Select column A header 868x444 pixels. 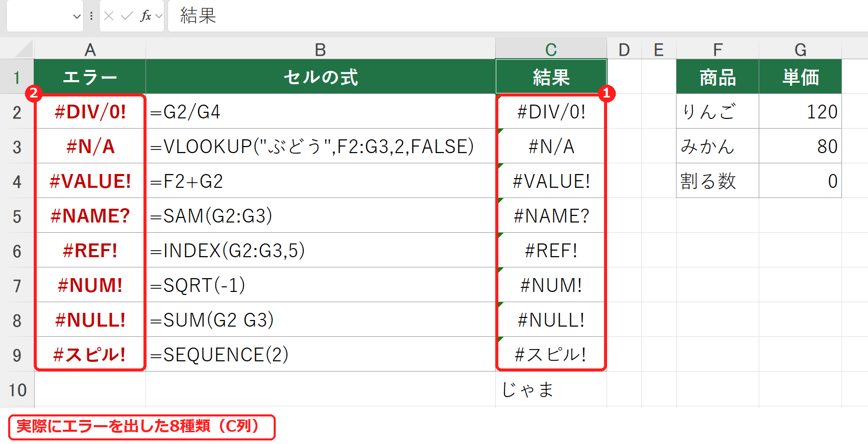click(x=90, y=50)
